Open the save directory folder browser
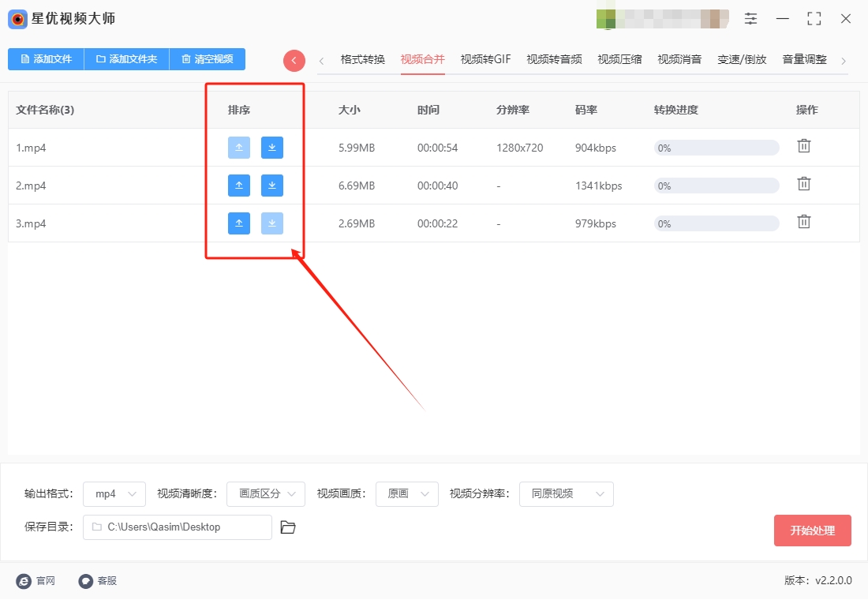Image resolution: width=868 pixels, height=600 pixels. (x=288, y=527)
